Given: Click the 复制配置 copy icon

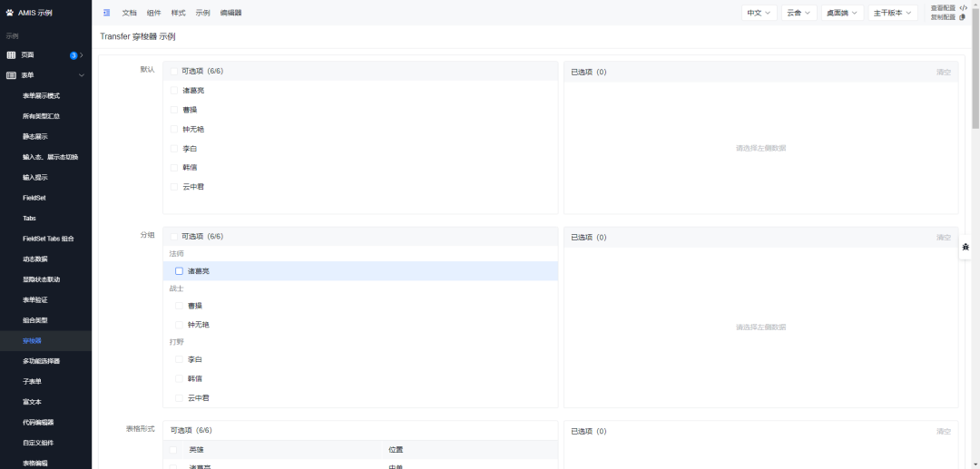Looking at the screenshot, I should pos(963,17).
